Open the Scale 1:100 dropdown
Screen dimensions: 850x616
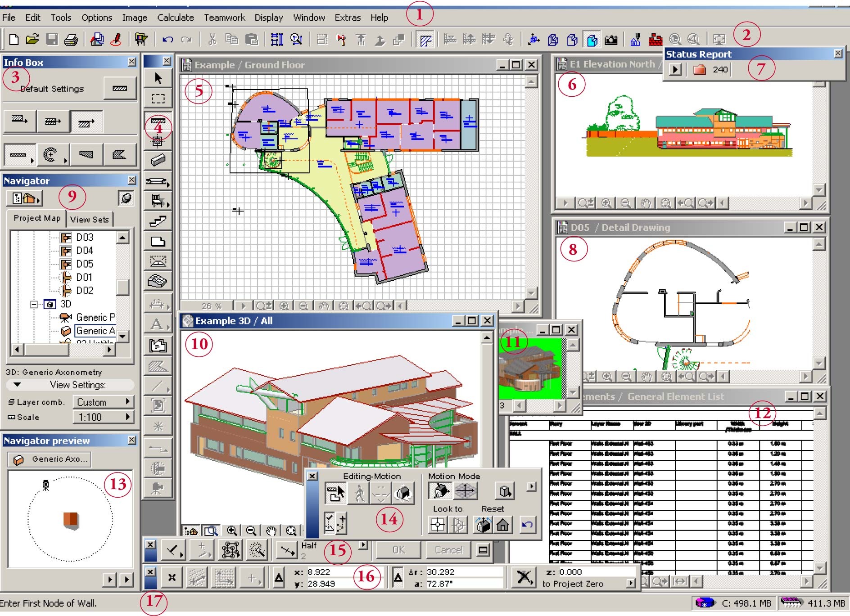point(104,417)
